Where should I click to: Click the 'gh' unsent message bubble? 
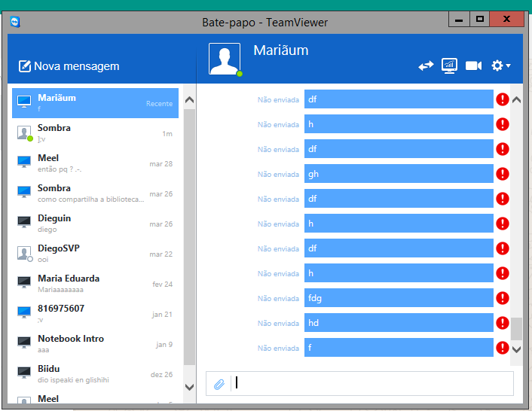(x=399, y=174)
